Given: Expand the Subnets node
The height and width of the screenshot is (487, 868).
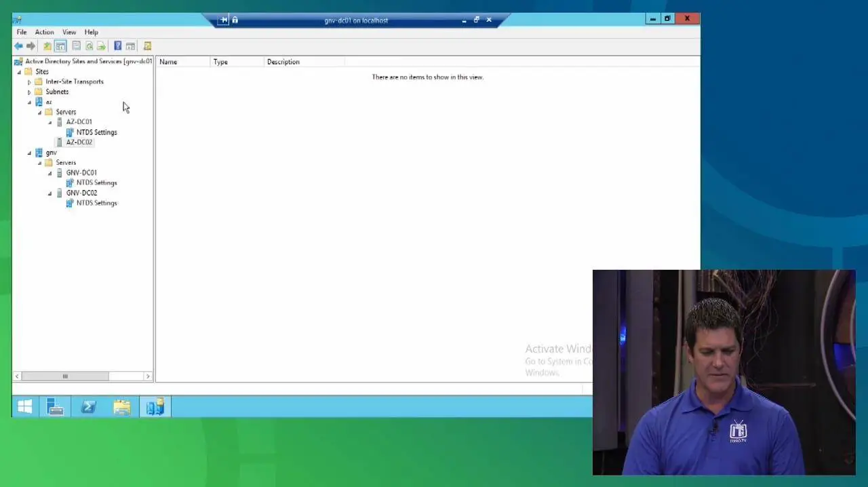Looking at the screenshot, I should (29, 92).
